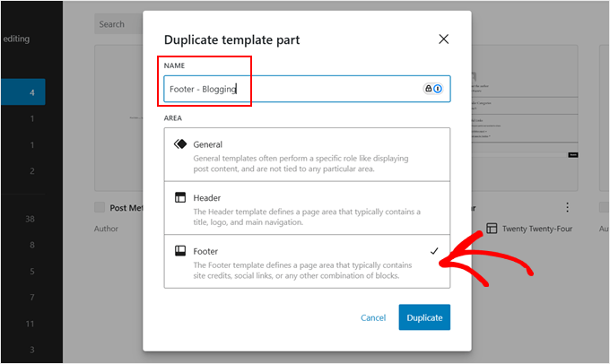Select the General area option
The image size is (610, 364).
(307, 155)
